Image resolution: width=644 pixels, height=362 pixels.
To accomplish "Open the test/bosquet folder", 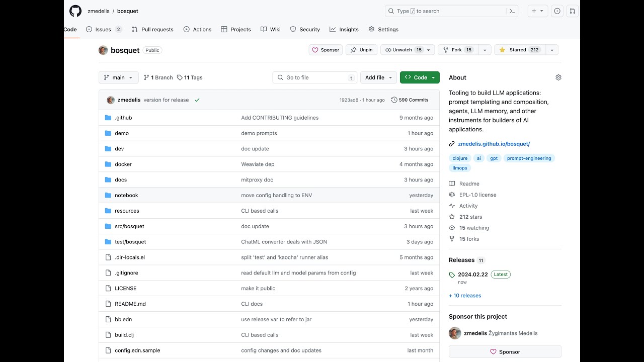I will [x=130, y=242].
